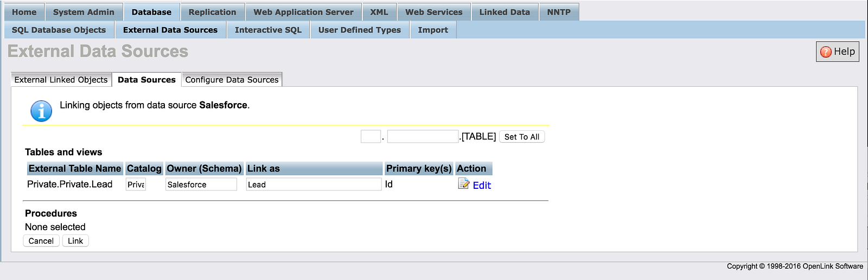Viewport: 868px width, 280px height.
Task: Click the edit pencil icon for Lead
Action: [x=463, y=184]
